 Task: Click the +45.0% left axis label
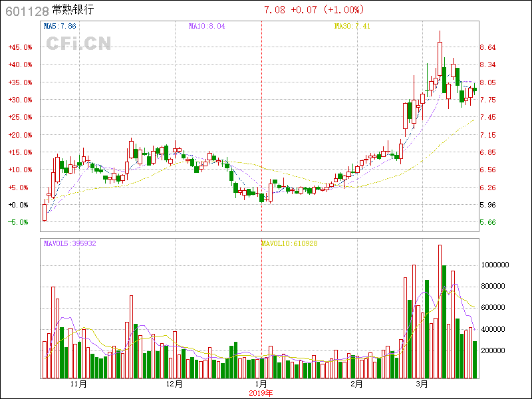click(20, 47)
